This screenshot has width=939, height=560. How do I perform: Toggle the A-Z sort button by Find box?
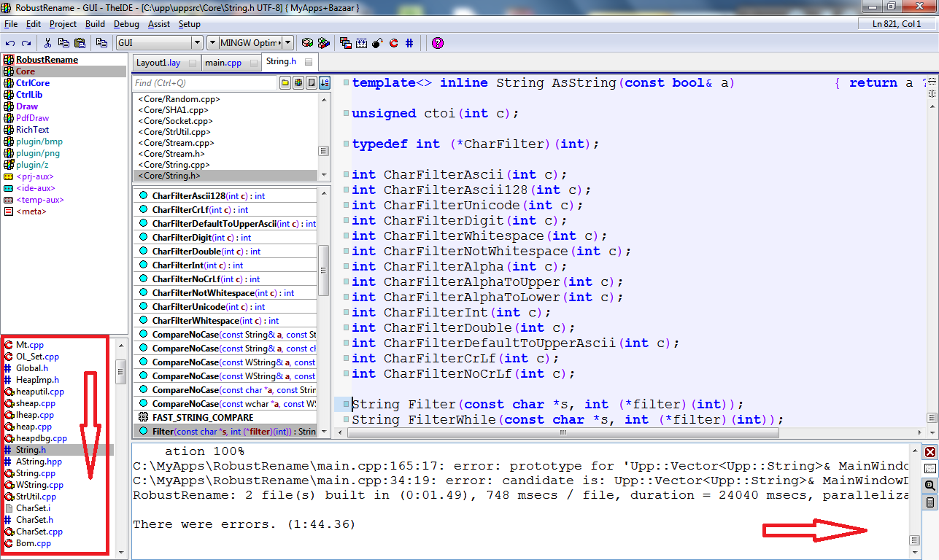click(325, 83)
